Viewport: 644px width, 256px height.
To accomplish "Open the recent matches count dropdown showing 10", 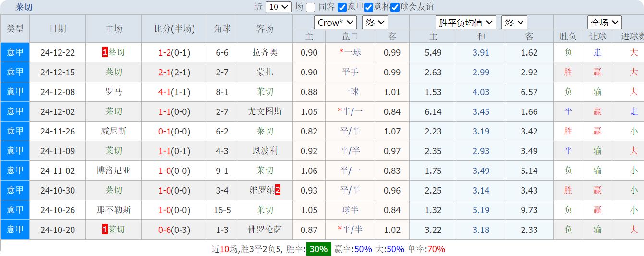I will pos(279,7).
